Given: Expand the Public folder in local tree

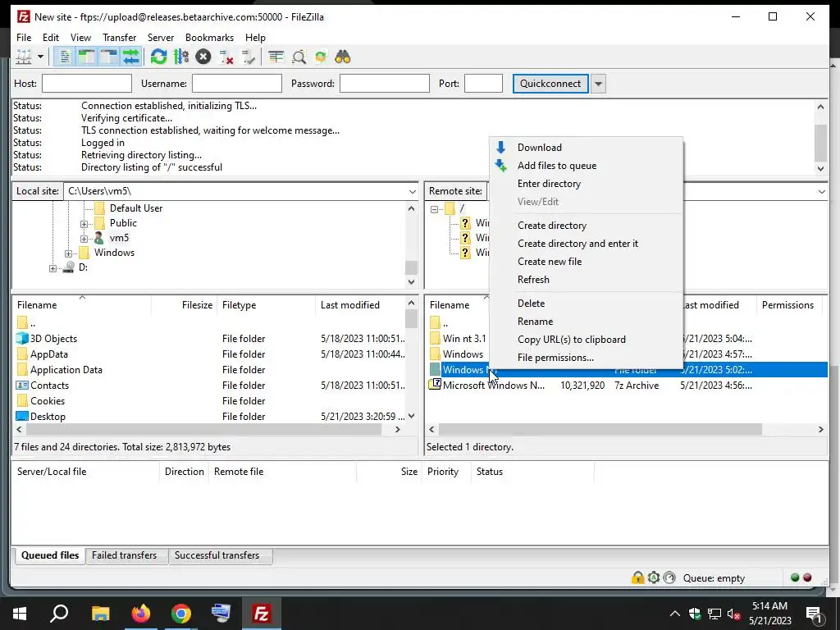Looking at the screenshot, I should pyautogui.click(x=84, y=224).
